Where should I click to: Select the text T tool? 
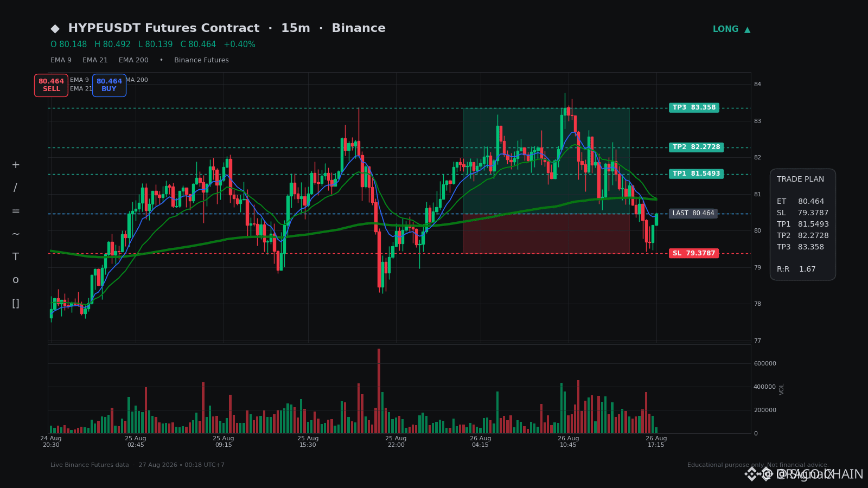[16, 257]
